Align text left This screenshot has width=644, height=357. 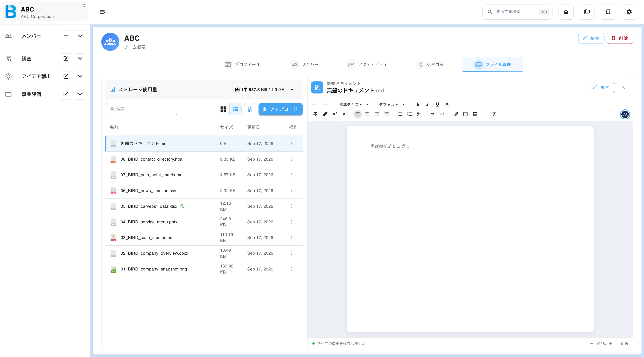[358, 114]
